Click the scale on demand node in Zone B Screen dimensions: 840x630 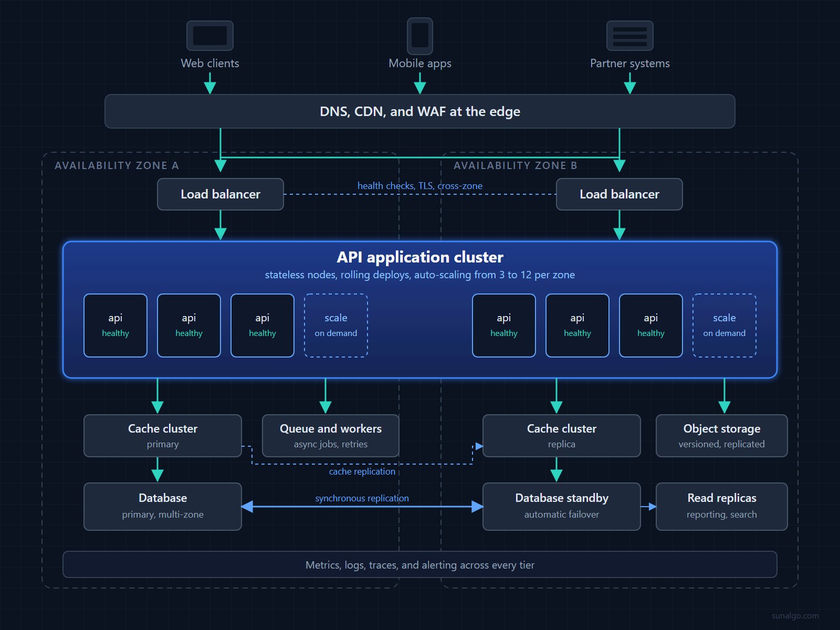coord(724,325)
